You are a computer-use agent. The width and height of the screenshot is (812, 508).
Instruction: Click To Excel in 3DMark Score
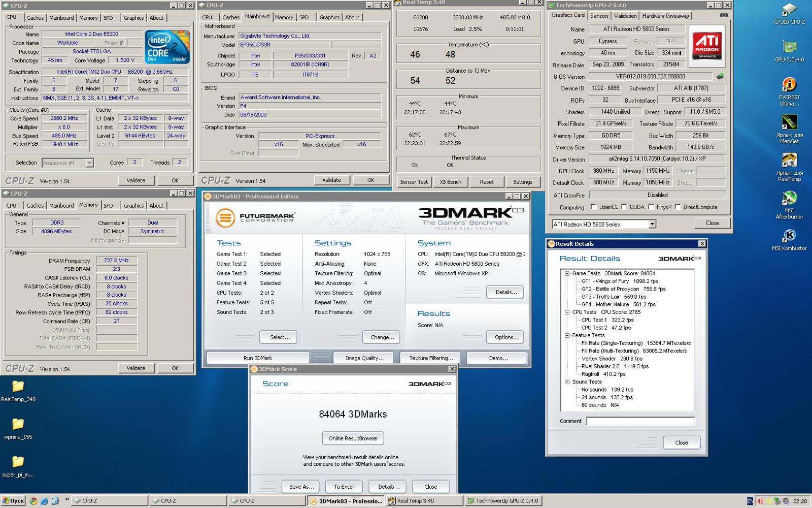click(x=344, y=487)
